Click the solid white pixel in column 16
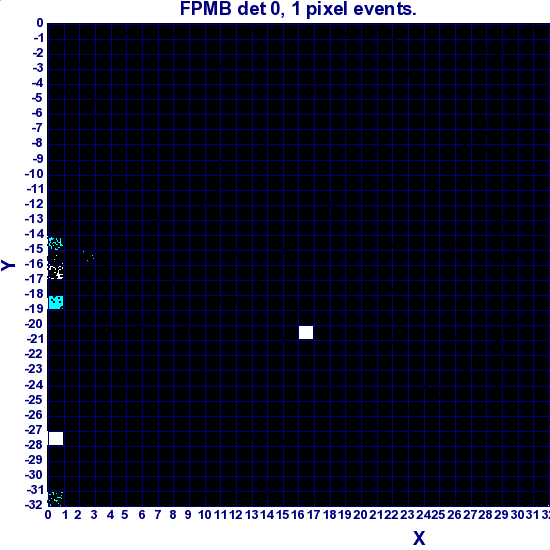Viewport: 550px width, 550px height. tap(306, 333)
